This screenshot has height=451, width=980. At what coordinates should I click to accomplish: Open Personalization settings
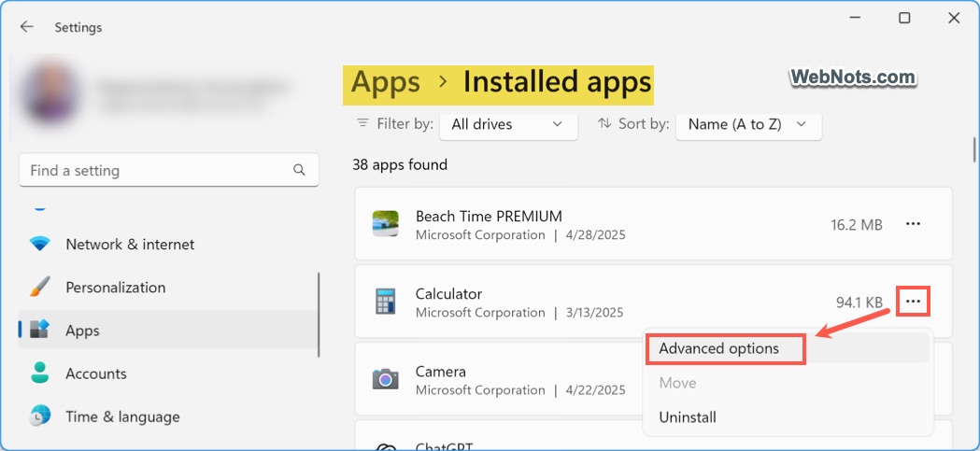click(x=169, y=288)
